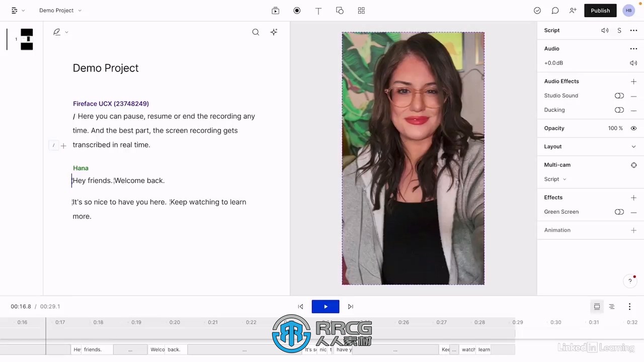Skip to previous using back button

point(300,307)
